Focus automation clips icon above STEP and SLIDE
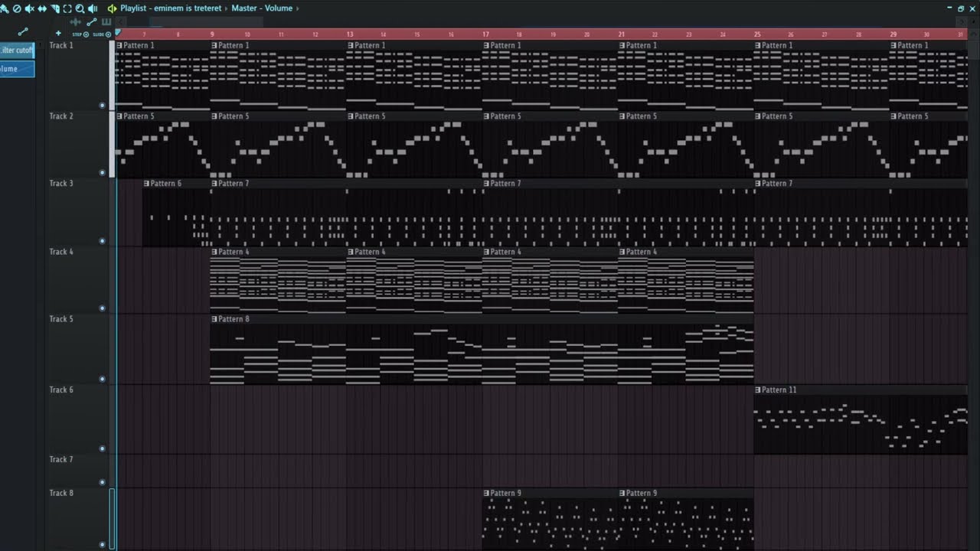The width and height of the screenshot is (980, 551). [x=92, y=22]
